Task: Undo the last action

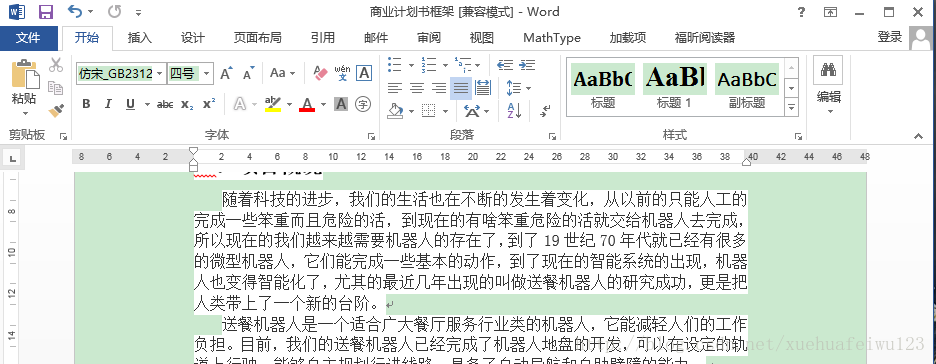Action: 75,11
